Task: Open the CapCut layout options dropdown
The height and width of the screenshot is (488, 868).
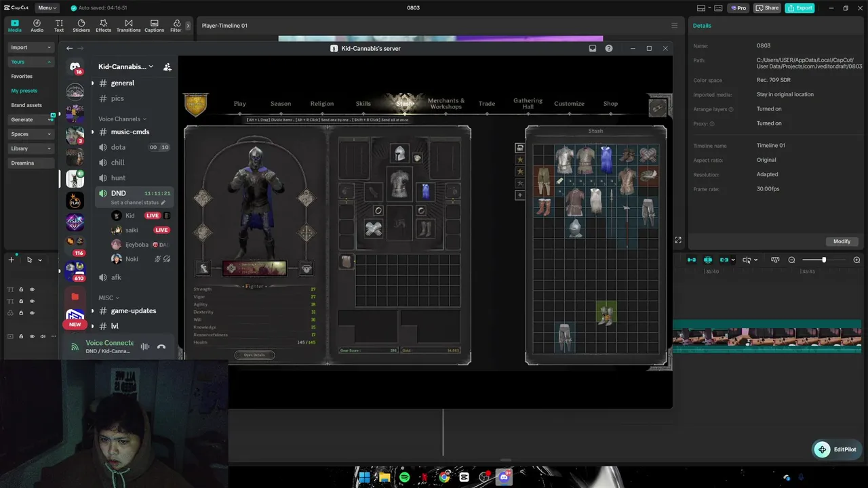Action: pos(705,8)
